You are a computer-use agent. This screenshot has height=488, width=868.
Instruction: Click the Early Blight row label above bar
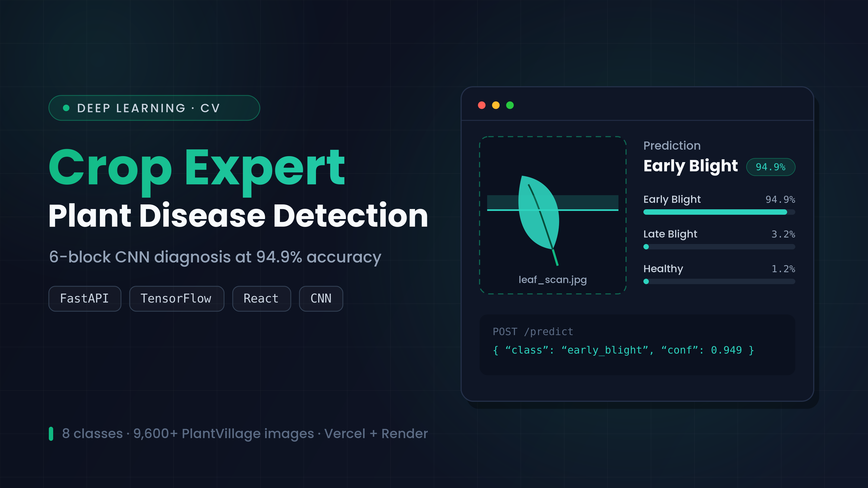tap(672, 199)
